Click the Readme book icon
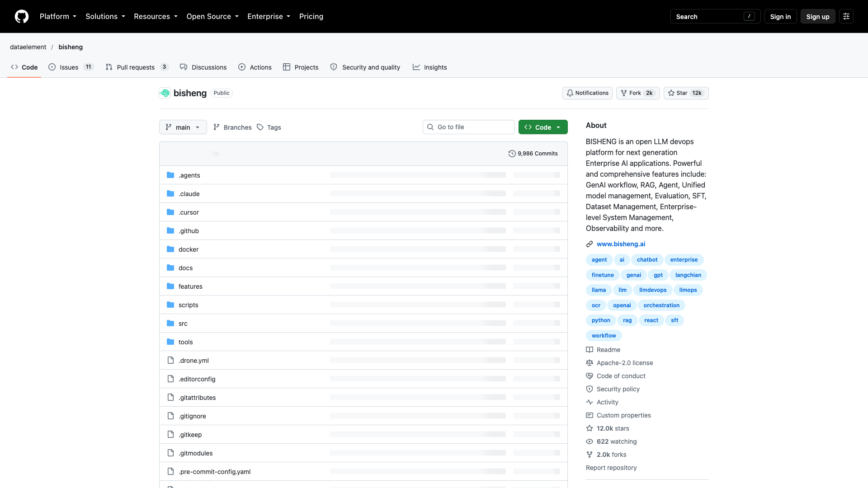This screenshot has width=868, height=488. pyautogui.click(x=590, y=350)
